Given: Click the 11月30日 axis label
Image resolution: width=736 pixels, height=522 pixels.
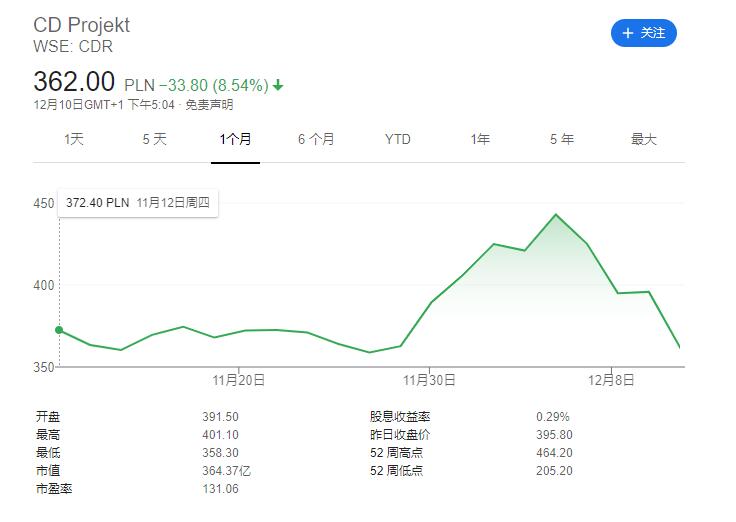Looking at the screenshot, I should click(429, 380).
